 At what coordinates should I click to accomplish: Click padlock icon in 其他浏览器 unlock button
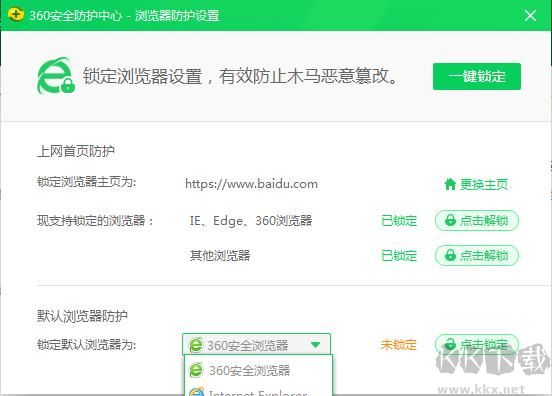[450, 255]
